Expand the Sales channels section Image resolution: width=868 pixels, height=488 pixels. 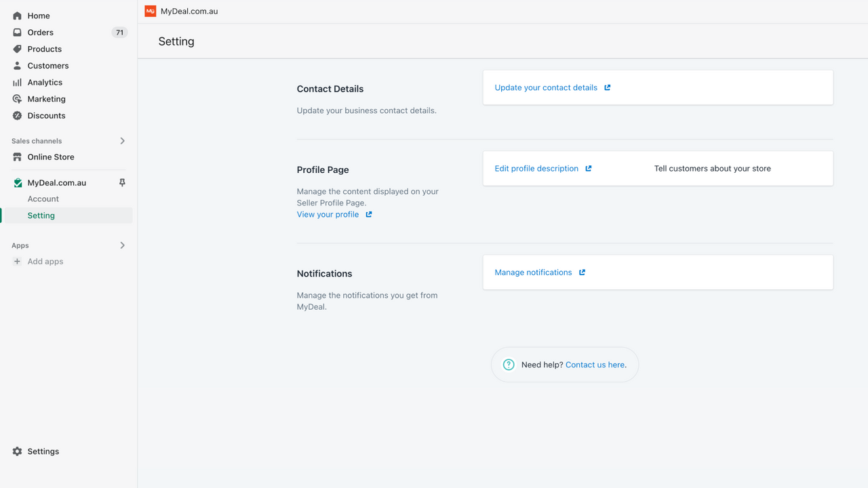(x=122, y=140)
